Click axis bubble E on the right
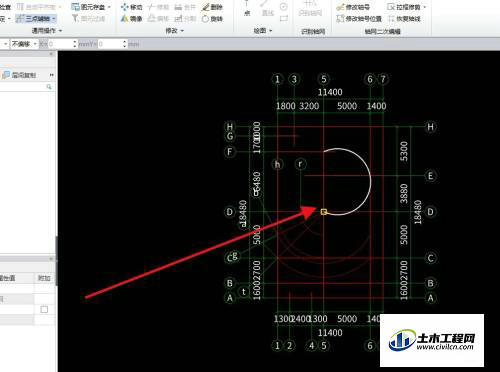The image size is (500, 372). click(x=430, y=176)
